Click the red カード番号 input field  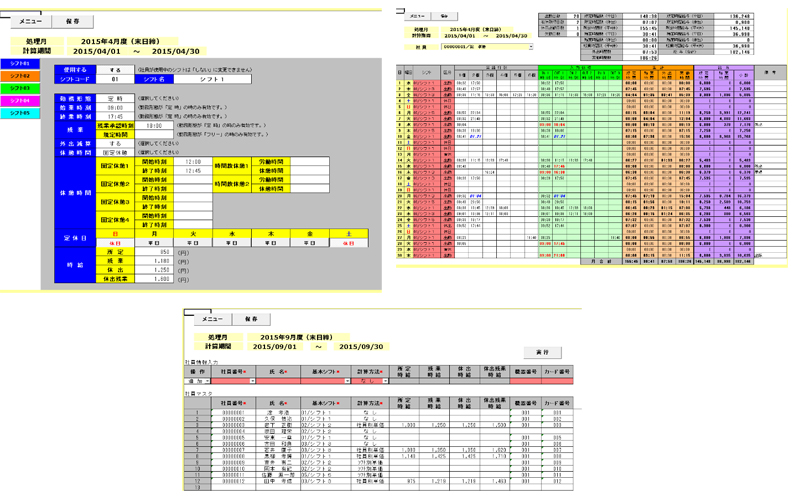click(x=557, y=381)
